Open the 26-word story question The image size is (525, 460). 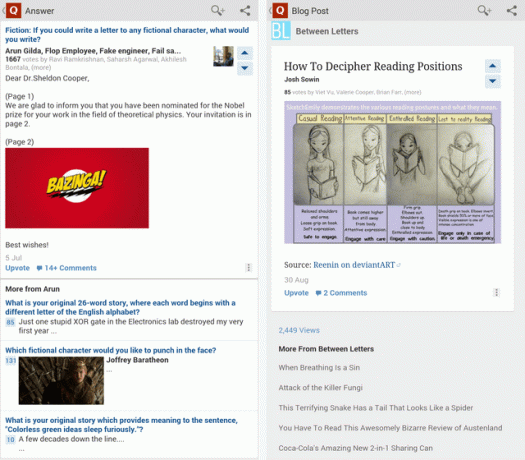click(120, 307)
